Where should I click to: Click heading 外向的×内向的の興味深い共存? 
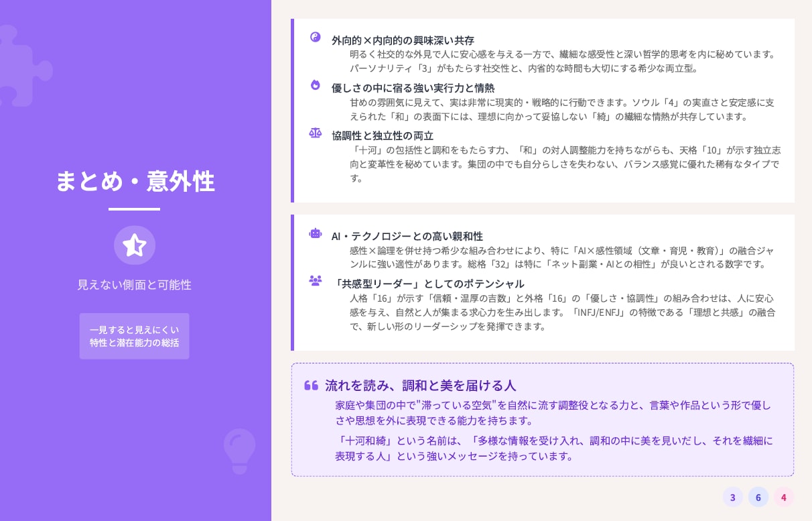(403, 40)
